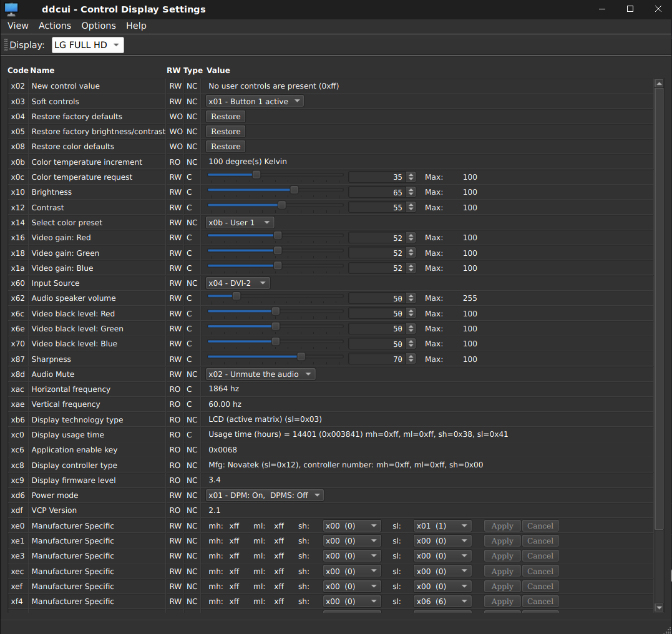
Task: Click the Brightness slider handle
Action: [294, 190]
